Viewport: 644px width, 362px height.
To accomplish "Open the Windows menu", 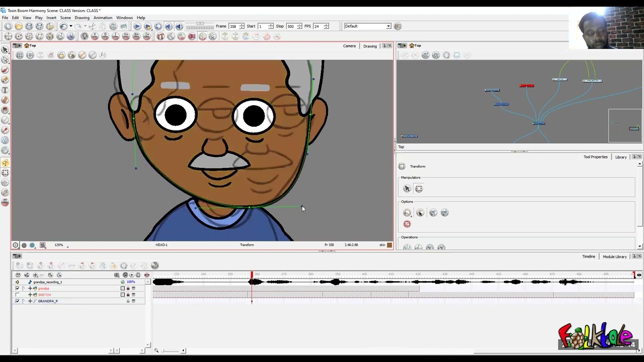I will point(124,18).
